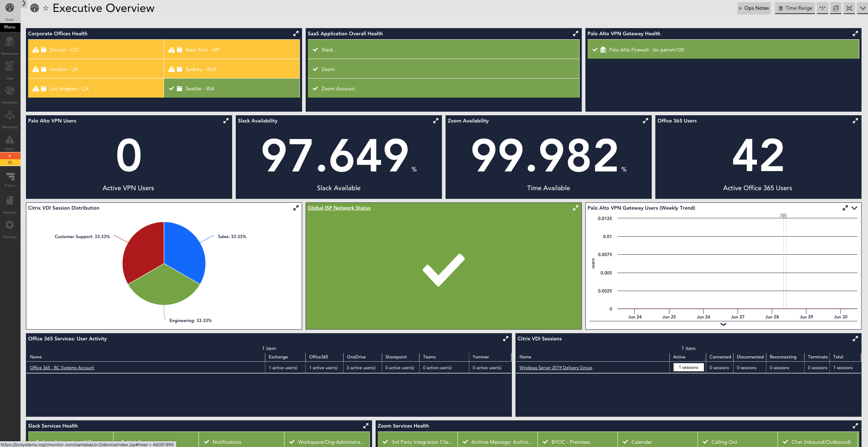Open Traces from the sidebar

pos(10,179)
